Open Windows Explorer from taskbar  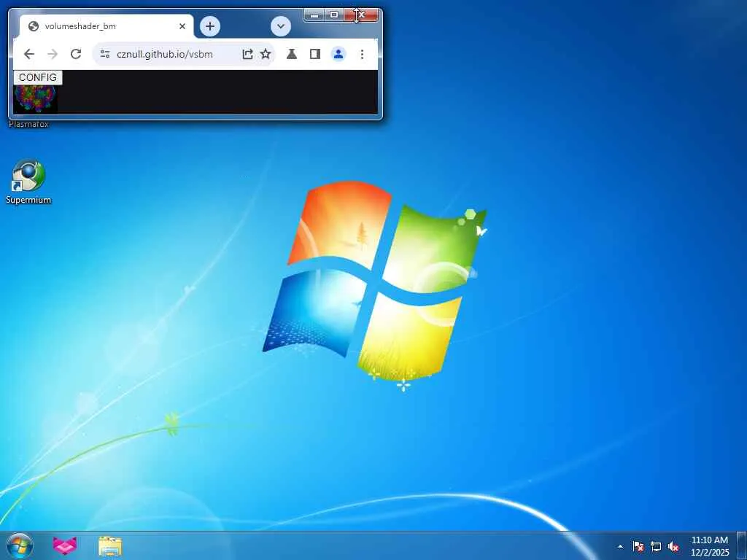[110, 546]
